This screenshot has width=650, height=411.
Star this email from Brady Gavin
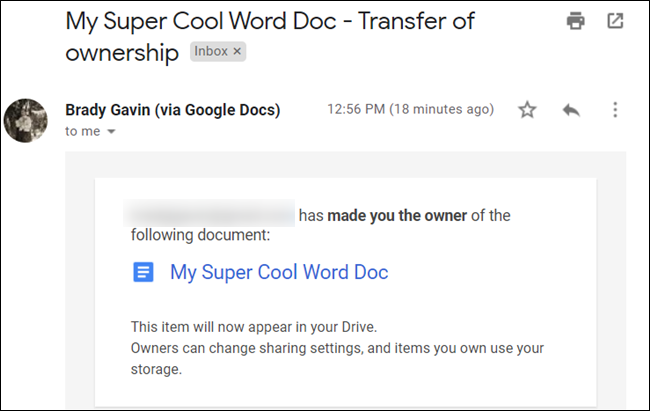527,110
